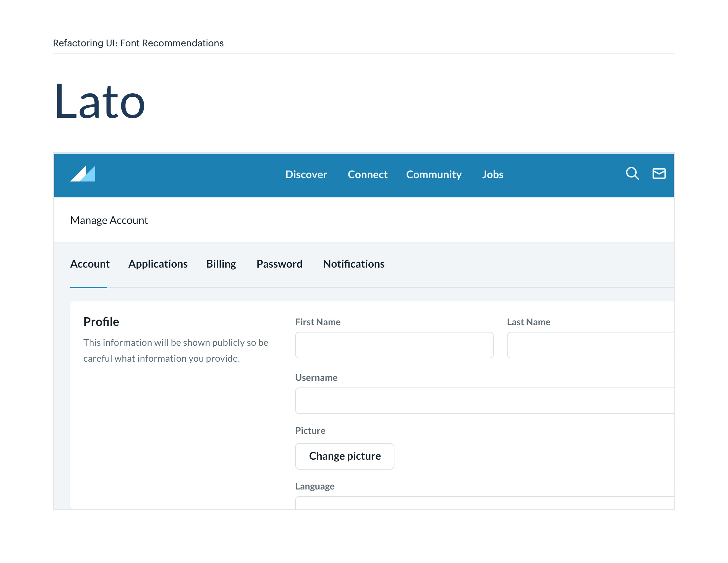The width and height of the screenshot is (728, 563).
Task: Go to the Connect nav link
Action: (367, 175)
